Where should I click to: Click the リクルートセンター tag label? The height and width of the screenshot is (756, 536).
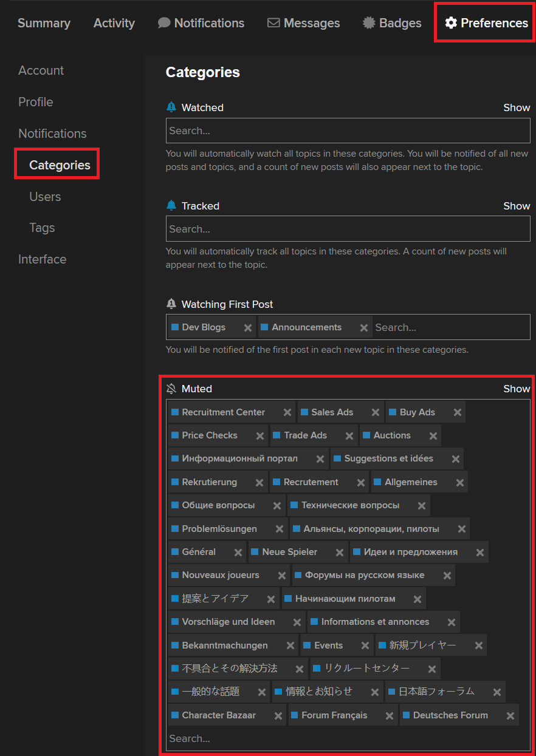click(366, 668)
